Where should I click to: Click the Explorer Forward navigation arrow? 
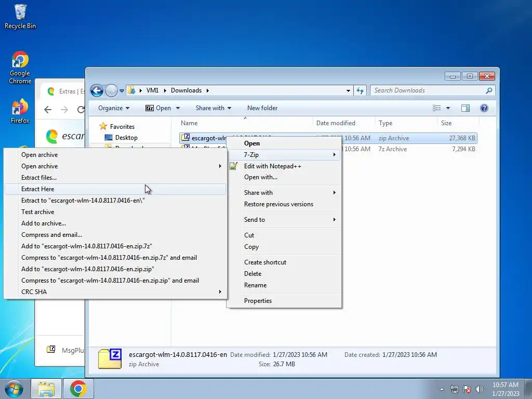coord(111,90)
